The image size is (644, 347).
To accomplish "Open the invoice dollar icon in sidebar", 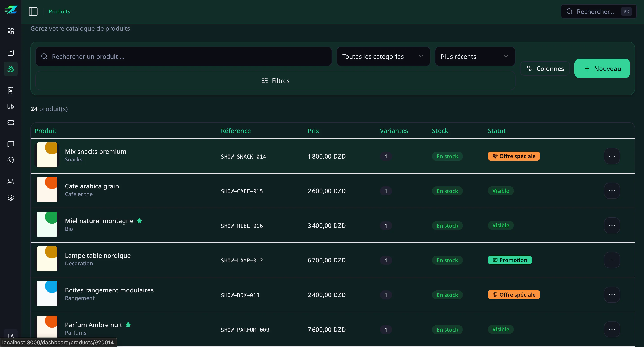I will point(11,90).
